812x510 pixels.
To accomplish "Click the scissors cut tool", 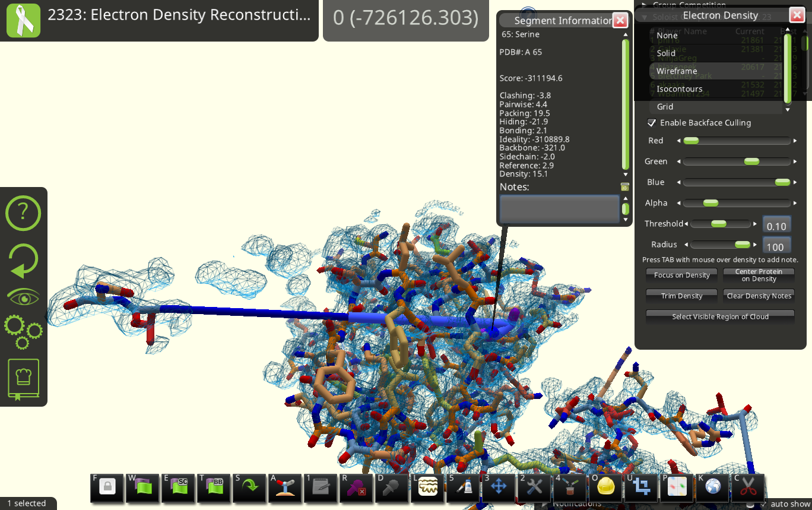I will pyautogui.click(x=748, y=487).
